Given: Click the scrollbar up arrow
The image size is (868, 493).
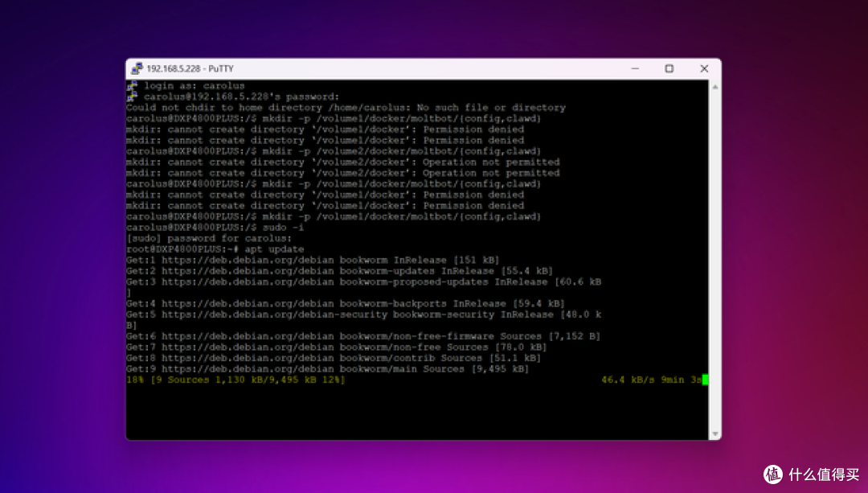Looking at the screenshot, I should [x=714, y=87].
